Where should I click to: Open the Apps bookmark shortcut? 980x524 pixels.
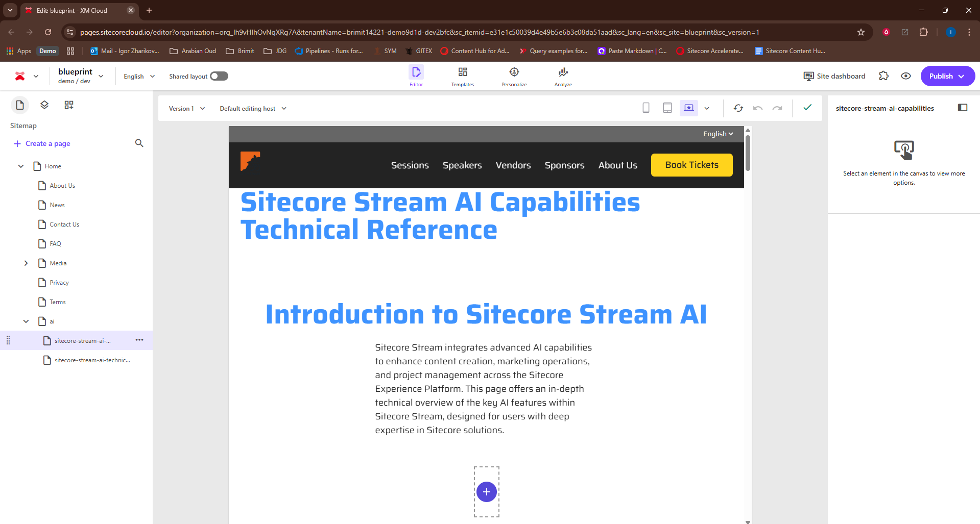click(x=19, y=51)
